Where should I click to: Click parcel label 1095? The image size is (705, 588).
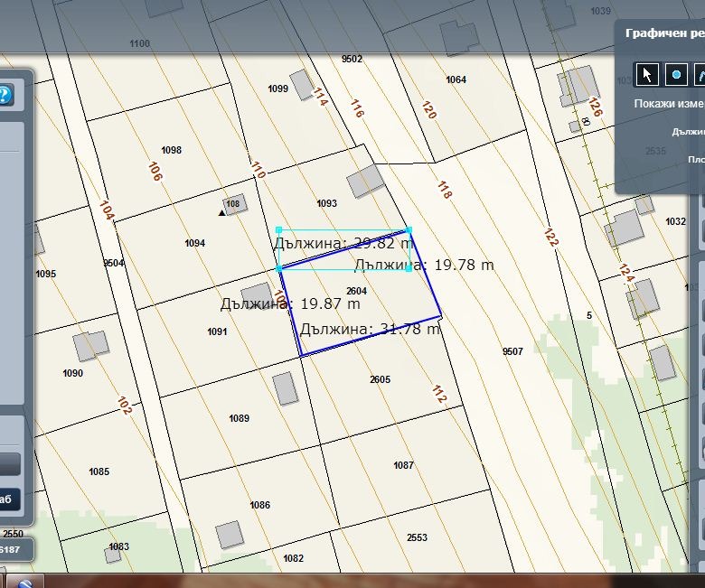[x=46, y=274]
